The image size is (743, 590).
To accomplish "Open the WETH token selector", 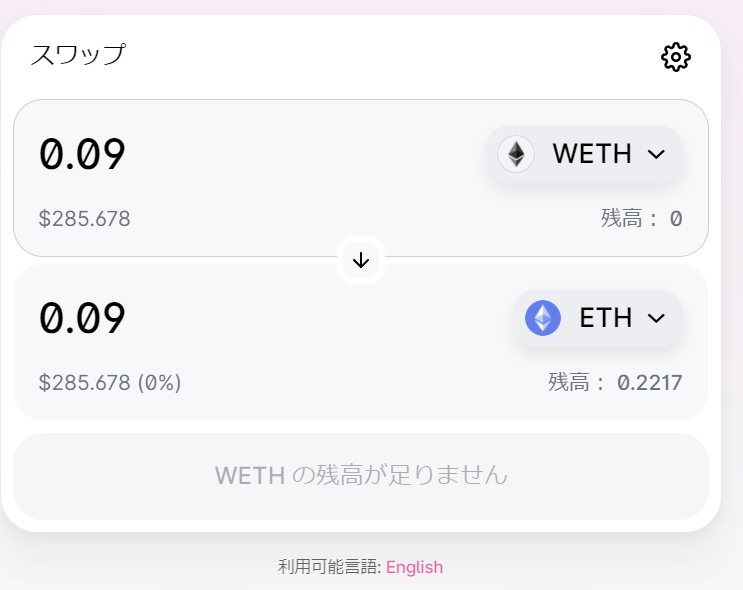I will point(584,154).
